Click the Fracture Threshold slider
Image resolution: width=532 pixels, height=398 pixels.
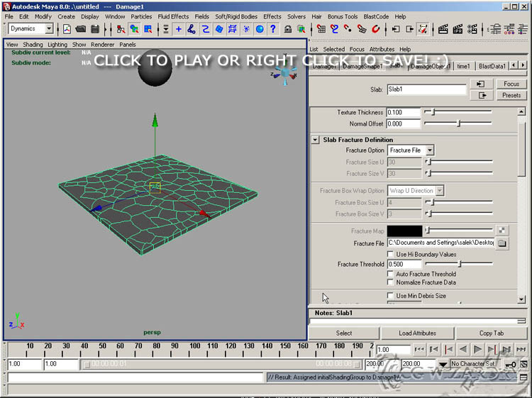(x=458, y=264)
